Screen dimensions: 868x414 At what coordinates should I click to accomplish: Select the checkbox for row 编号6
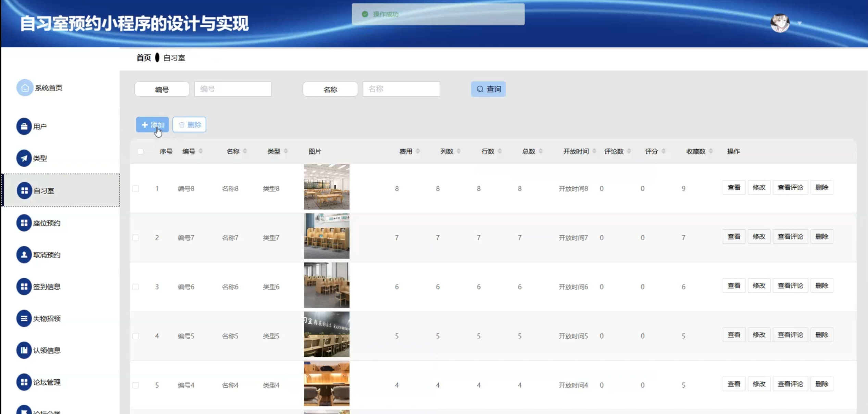136,287
